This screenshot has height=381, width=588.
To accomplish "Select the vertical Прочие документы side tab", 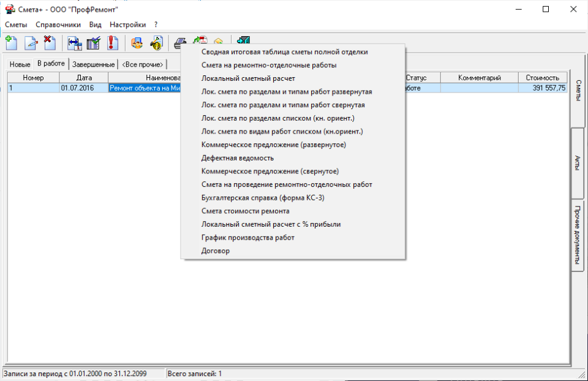I will click(578, 235).
